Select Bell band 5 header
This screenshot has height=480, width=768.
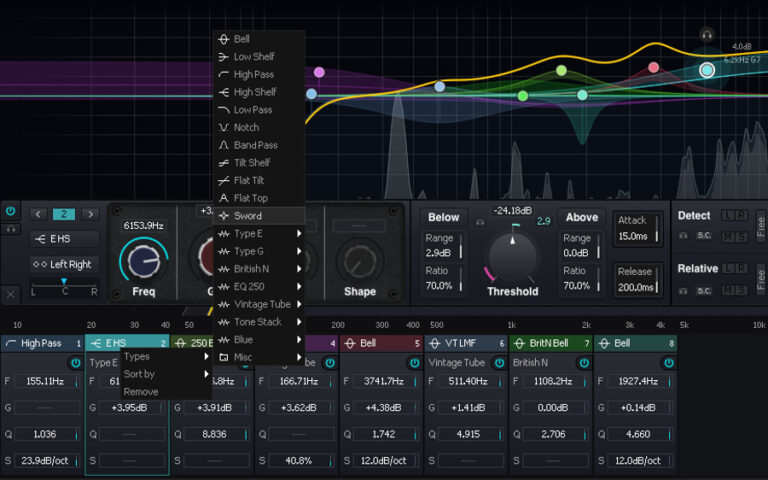[x=381, y=343]
